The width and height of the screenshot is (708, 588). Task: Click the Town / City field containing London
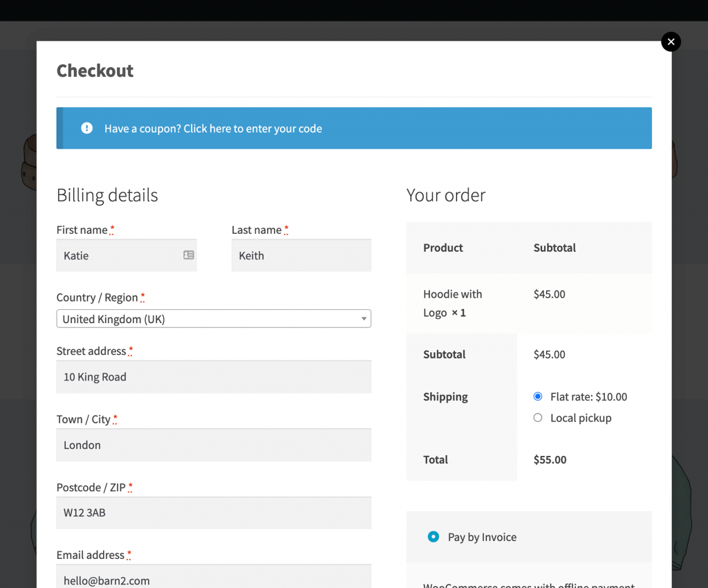pos(214,445)
